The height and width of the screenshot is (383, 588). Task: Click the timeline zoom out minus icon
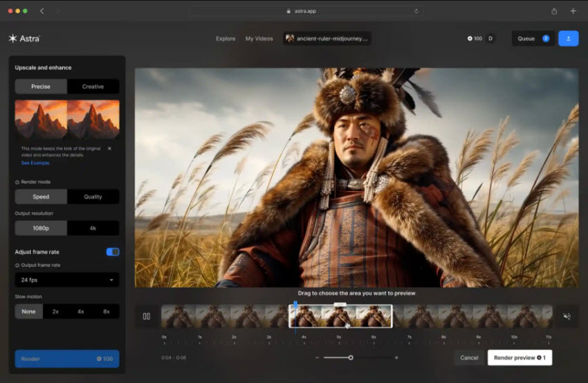tap(317, 357)
